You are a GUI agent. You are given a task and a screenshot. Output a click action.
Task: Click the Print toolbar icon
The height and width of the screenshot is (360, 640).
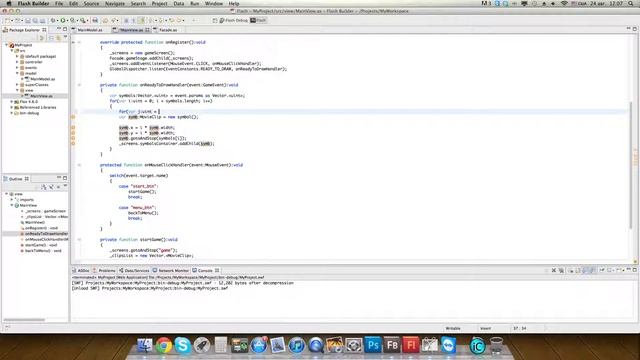[95, 20]
